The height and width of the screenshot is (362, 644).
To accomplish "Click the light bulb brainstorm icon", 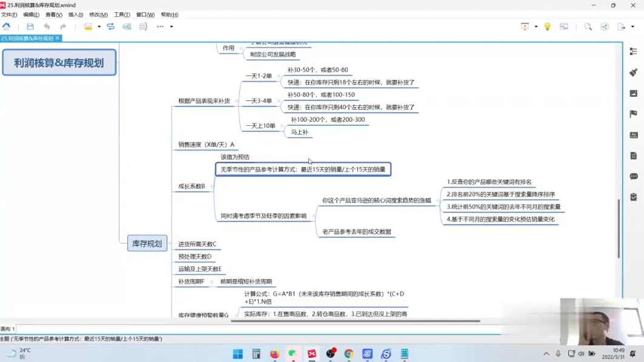I will coord(547,27).
